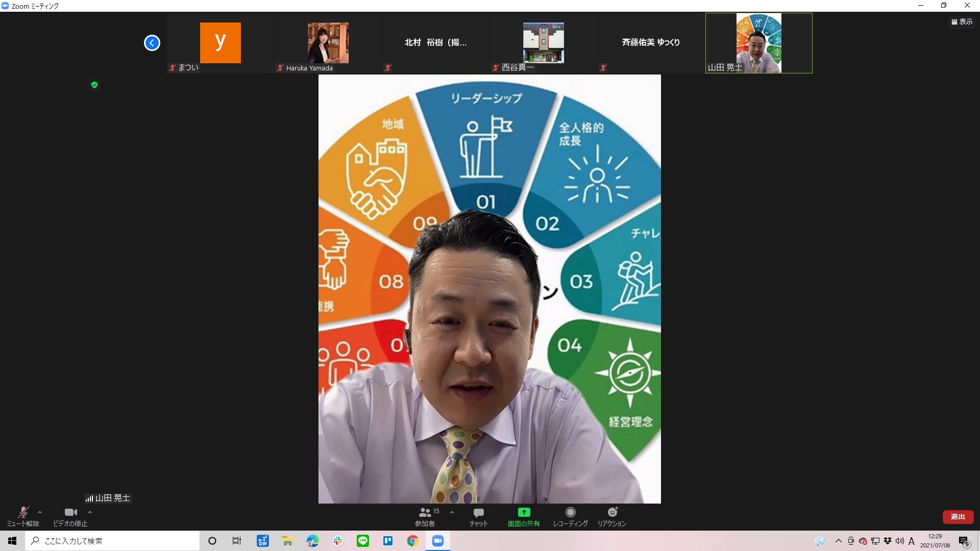Open 表示 view layout menu
The width and height of the screenshot is (980, 551).
point(962,22)
